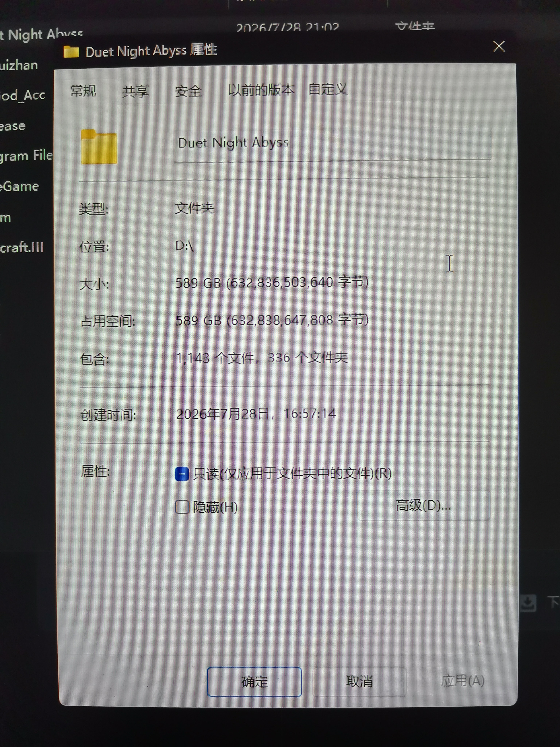Confirm with the 确定 button
Image resolution: width=560 pixels, height=747 pixels.
point(254,682)
